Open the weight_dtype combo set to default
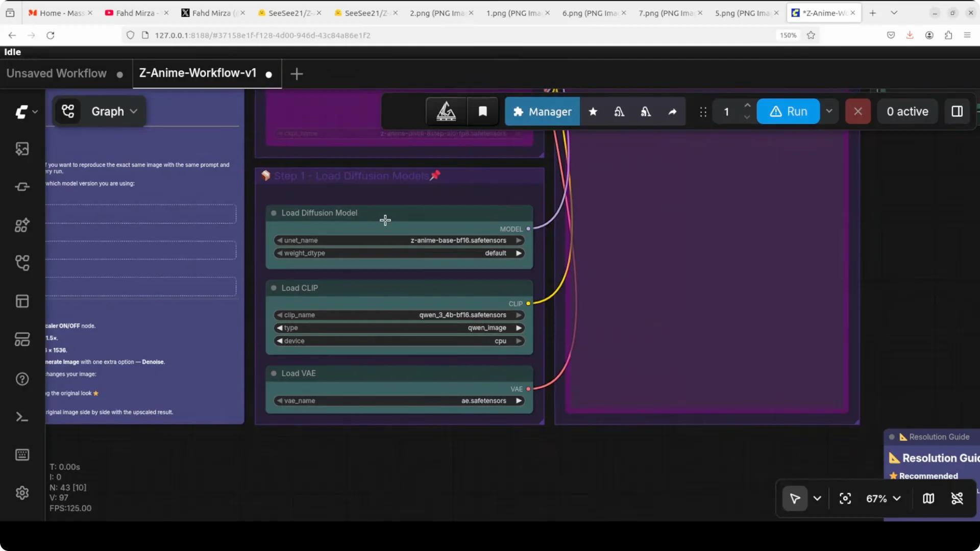Screen dimensions: 980x551 point(399,253)
